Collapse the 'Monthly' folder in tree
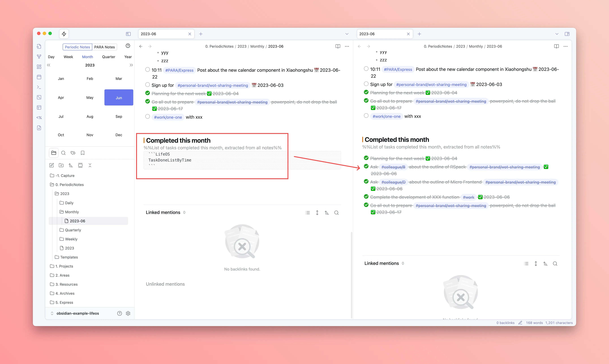The width and height of the screenshot is (609, 364). [x=72, y=212]
